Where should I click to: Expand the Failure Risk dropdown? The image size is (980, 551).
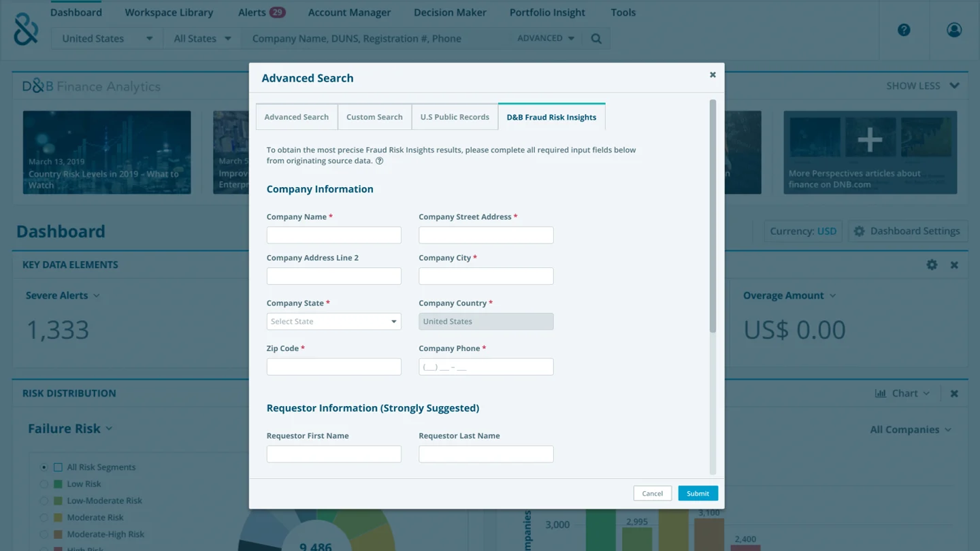pyautogui.click(x=70, y=429)
